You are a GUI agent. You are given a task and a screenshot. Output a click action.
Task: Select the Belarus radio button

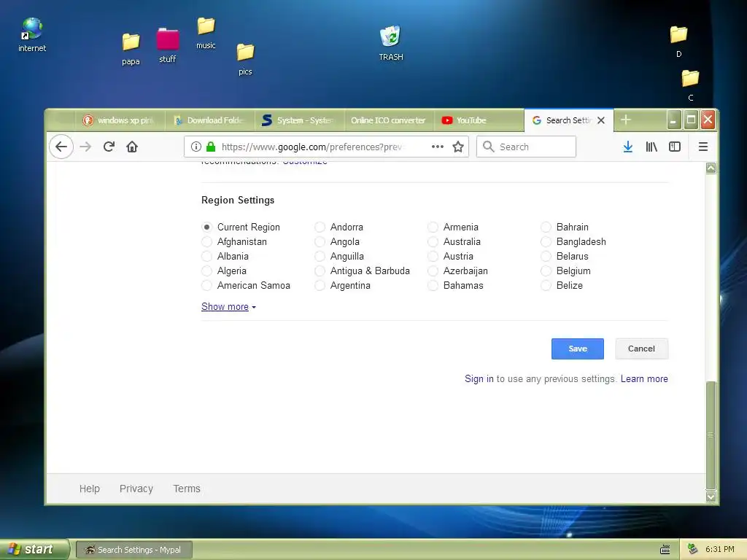[546, 256]
